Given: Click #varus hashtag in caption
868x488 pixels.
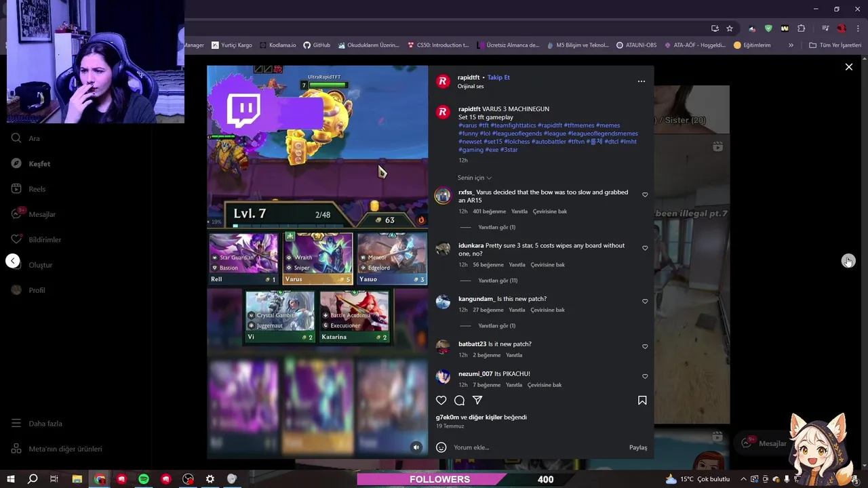Looking at the screenshot, I should tap(468, 125).
